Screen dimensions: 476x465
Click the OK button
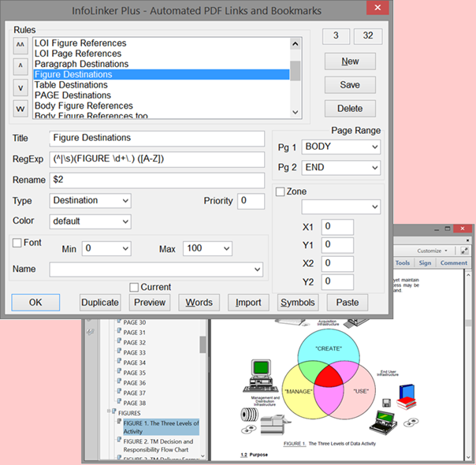click(x=35, y=303)
